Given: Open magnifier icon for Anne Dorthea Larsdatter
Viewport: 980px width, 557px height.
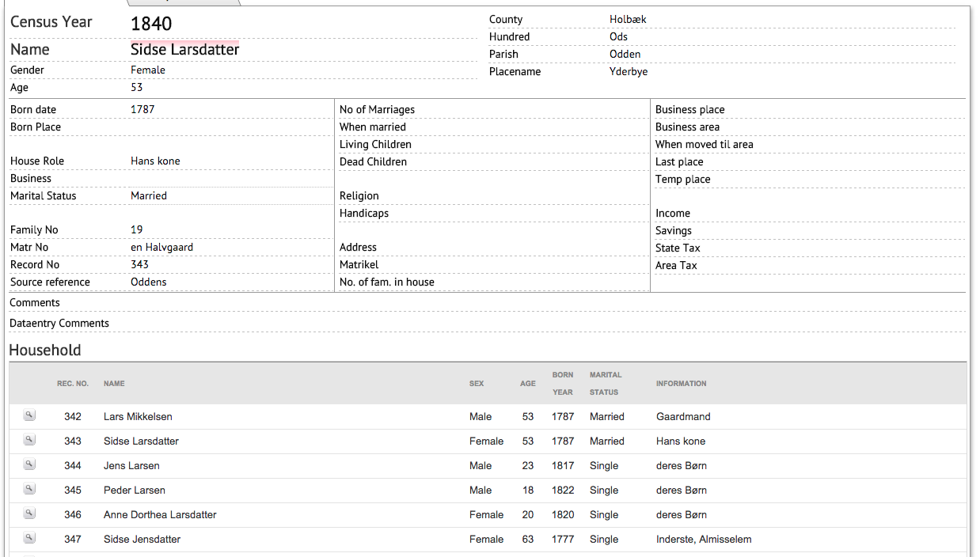Looking at the screenshot, I should [29, 513].
